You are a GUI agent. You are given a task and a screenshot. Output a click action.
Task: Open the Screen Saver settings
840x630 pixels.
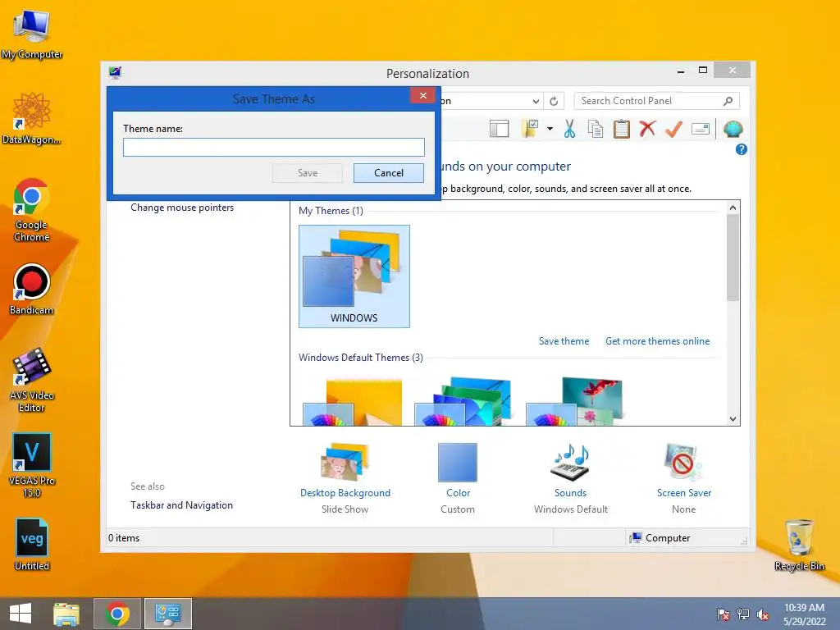pyautogui.click(x=683, y=478)
